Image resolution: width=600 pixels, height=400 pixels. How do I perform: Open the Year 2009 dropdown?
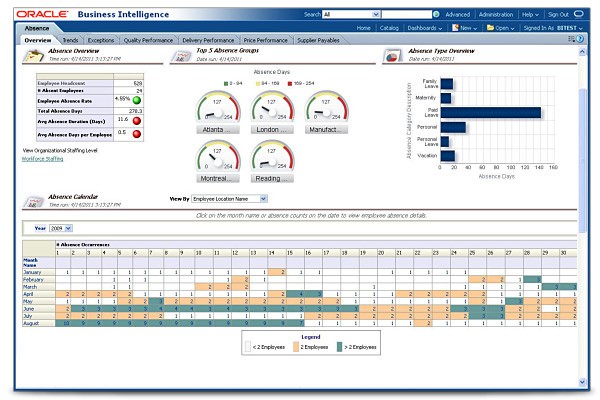[x=61, y=228]
